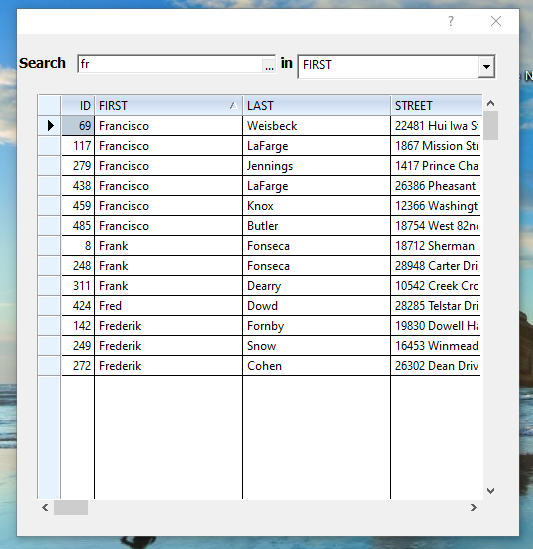Sort by the STREET column header

(436, 105)
